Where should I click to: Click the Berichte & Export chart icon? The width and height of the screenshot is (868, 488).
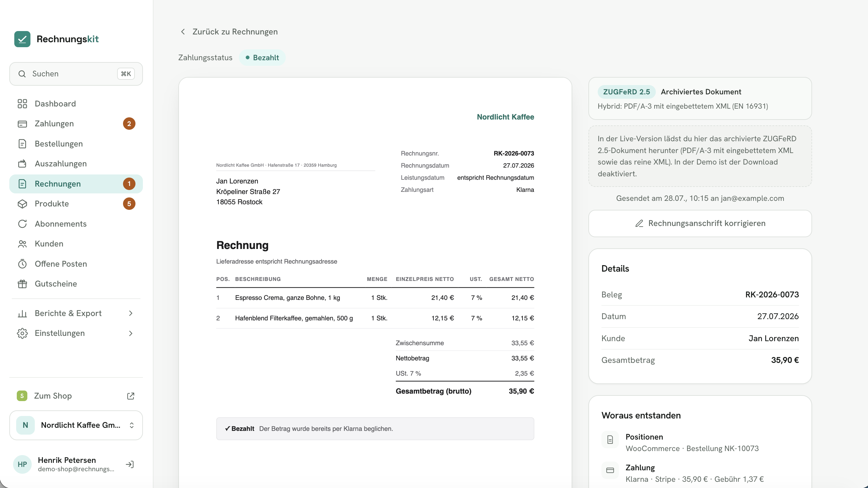(x=22, y=314)
